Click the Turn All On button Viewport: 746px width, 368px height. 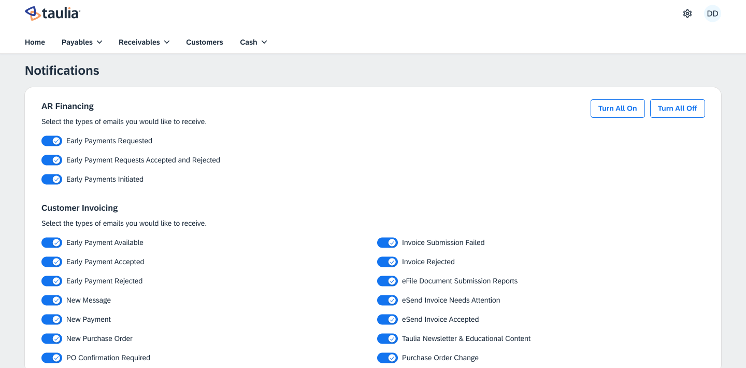(x=618, y=109)
